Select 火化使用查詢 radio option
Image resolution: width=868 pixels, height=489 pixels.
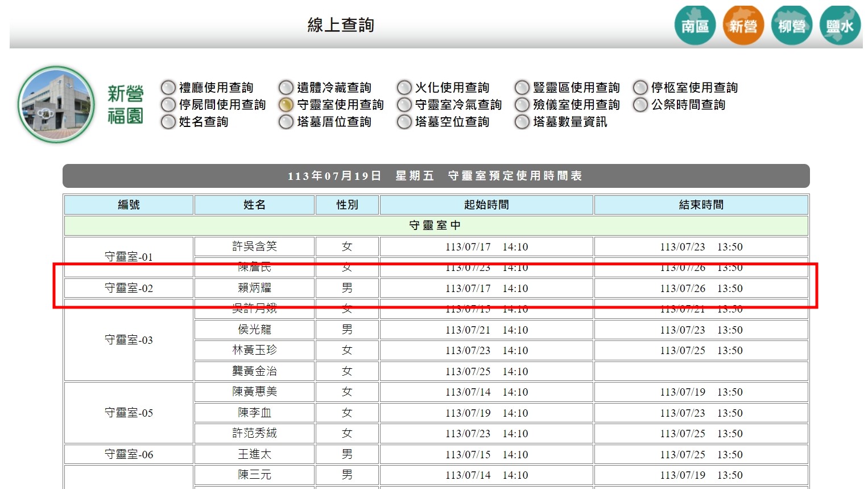pos(404,88)
